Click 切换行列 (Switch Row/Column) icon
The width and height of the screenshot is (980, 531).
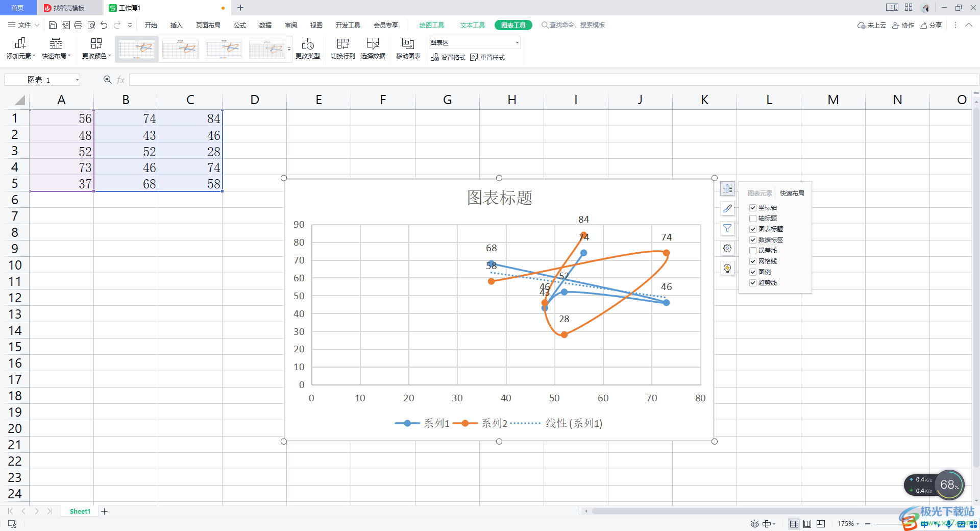point(343,49)
